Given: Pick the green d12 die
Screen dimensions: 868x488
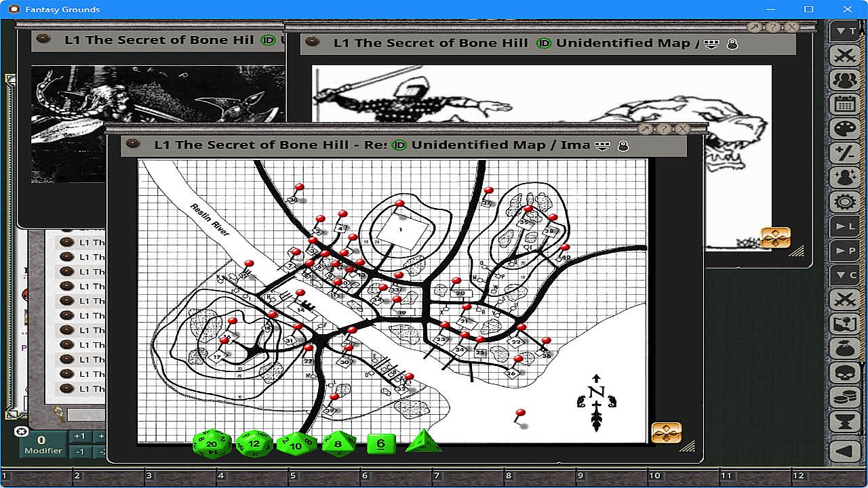Looking at the screenshot, I should [x=254, y=443].
